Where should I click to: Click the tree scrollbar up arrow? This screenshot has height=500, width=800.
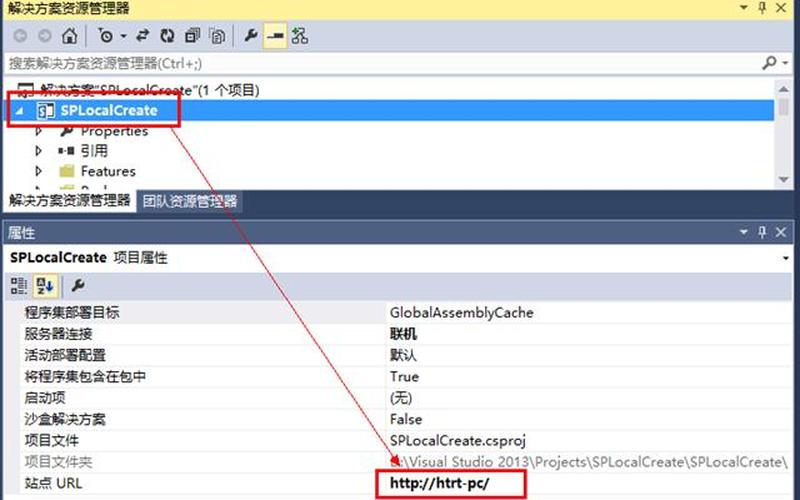point(784,89)
